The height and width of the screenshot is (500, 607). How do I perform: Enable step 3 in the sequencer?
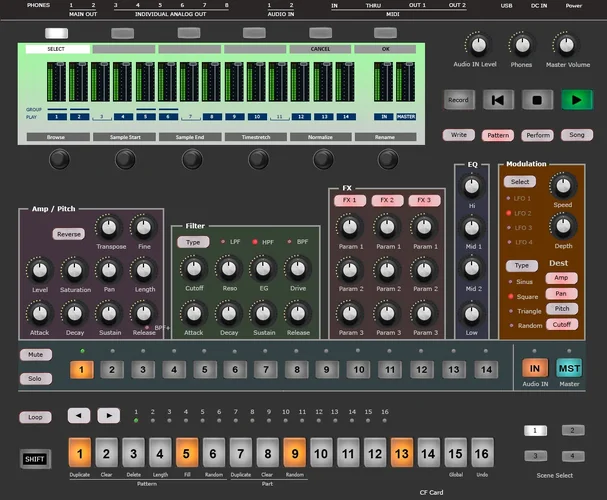[x=134, y=453]
